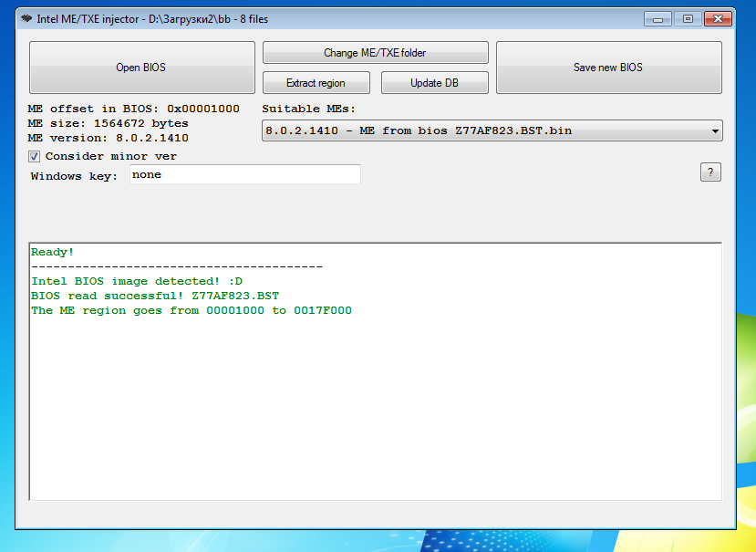
Task: Click Change ME/TXE folder button
Action: tap(375, 53)
